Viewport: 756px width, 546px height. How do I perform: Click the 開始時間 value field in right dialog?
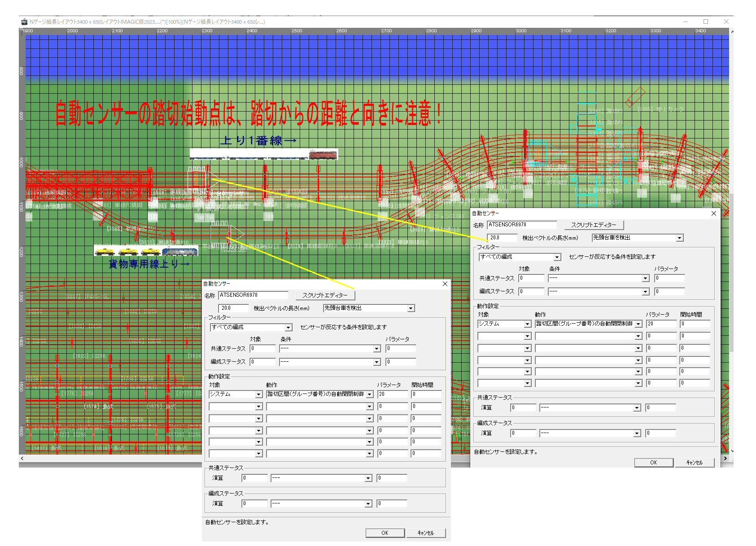695,324
